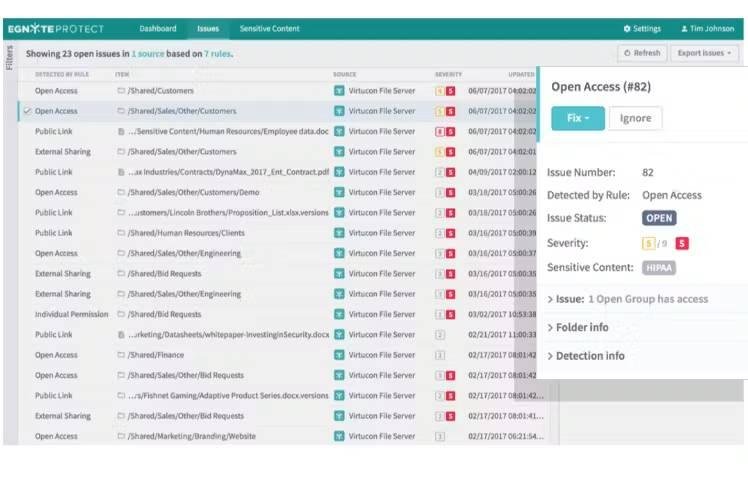This screenshot has width=748, height=483.
Task: Open the Settings gear in the top bar
Action: point(642,29)
